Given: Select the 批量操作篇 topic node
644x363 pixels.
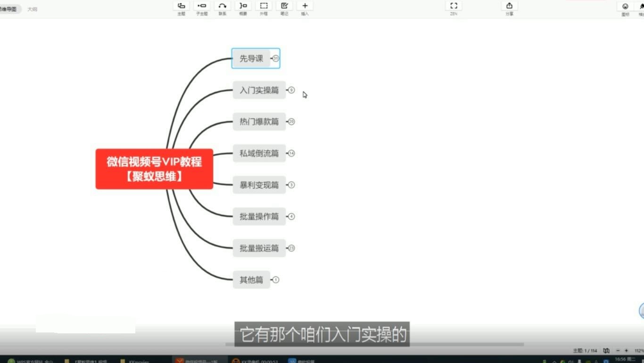Looking at the screenshot, I should tap(259, 217).
